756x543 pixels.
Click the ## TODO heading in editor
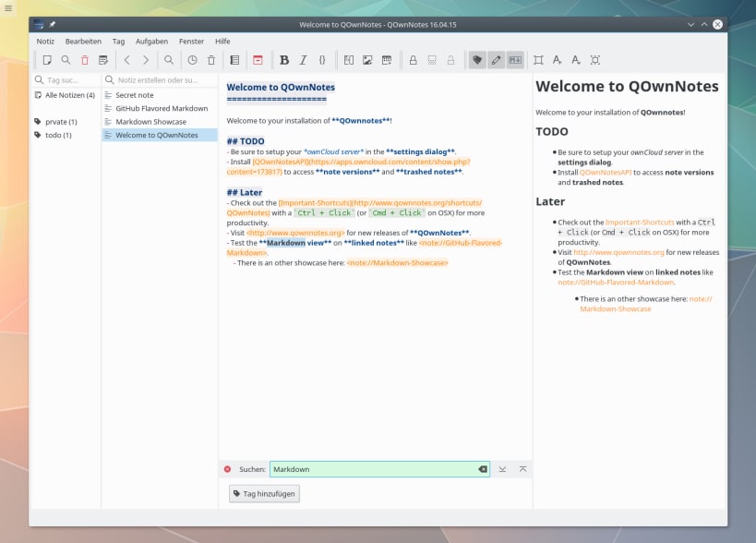(x=246, y=141)
